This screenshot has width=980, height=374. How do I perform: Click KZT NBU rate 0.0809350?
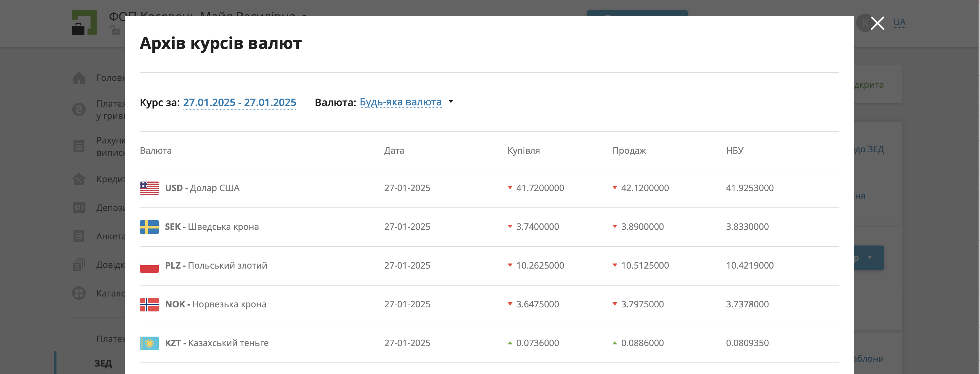pyautogui.click(x=747, y=343)
